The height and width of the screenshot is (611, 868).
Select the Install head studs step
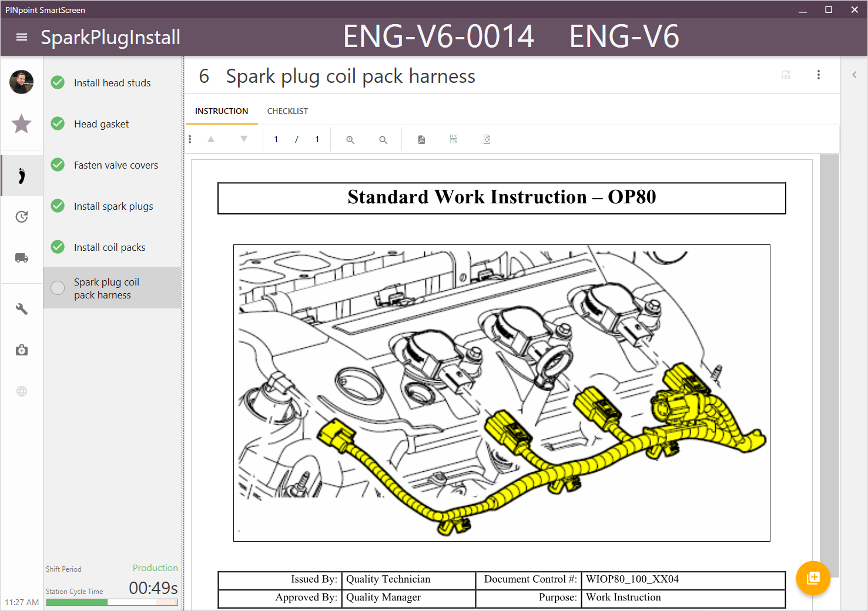coord(112,83)
